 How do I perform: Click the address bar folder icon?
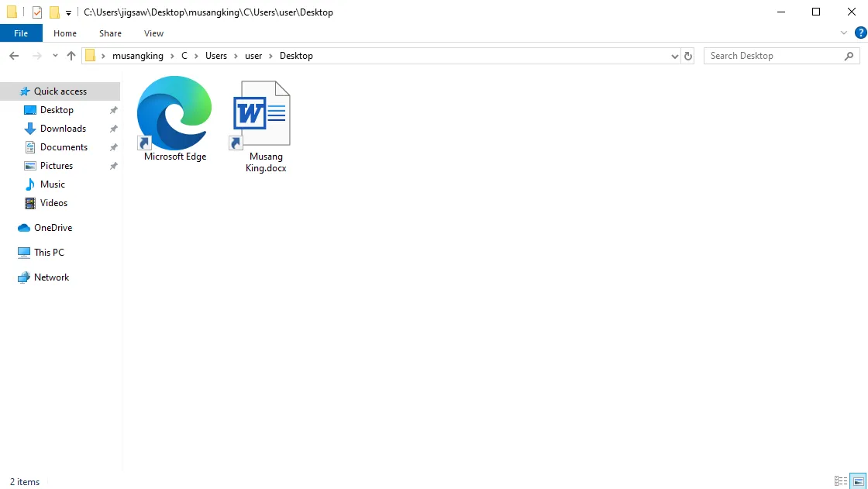(90, 56)
